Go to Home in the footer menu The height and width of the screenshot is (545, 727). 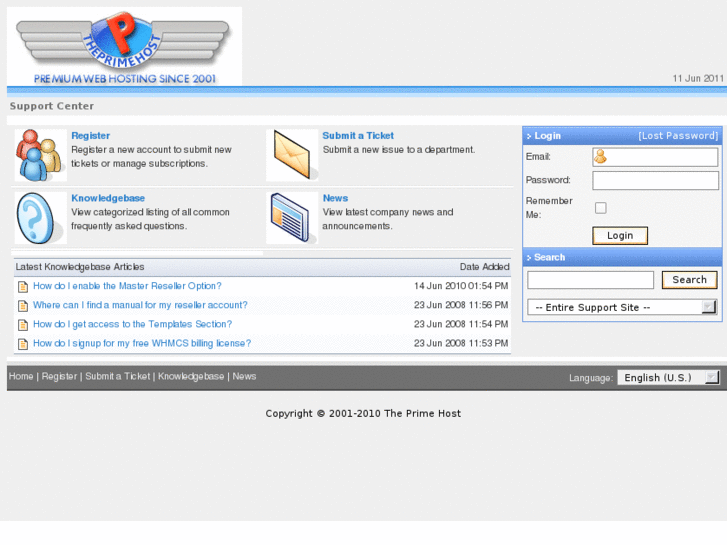point(21,376)
